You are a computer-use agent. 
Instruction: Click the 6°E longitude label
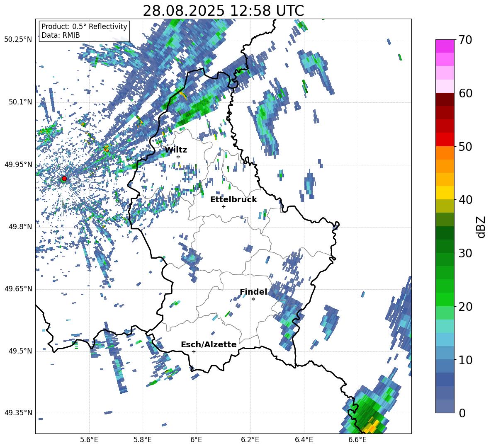(x=196, y=440)
